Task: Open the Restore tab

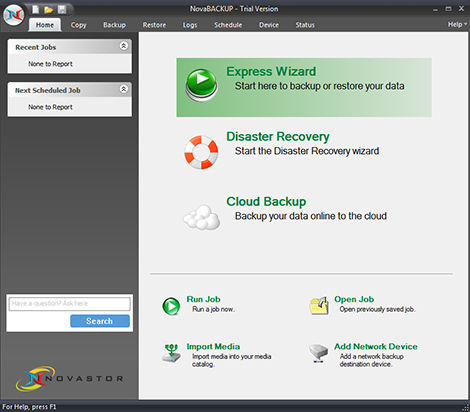Action: [x=154, y=25]
